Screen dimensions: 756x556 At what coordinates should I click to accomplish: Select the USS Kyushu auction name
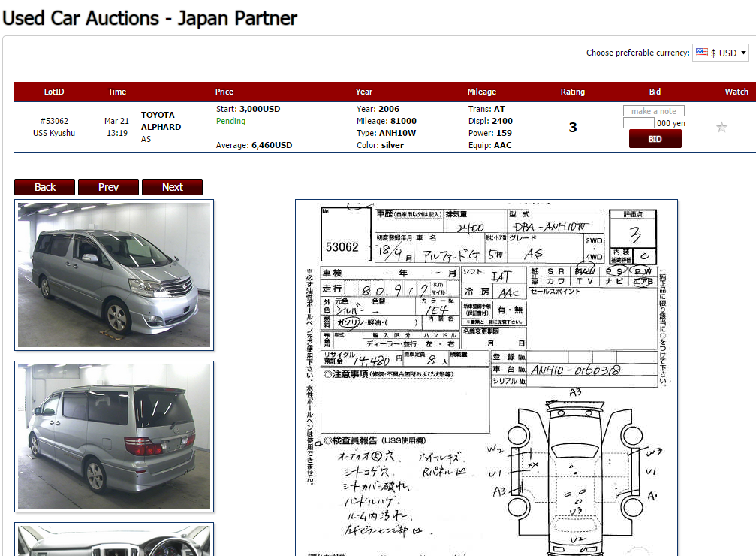[x=54, y=133]
